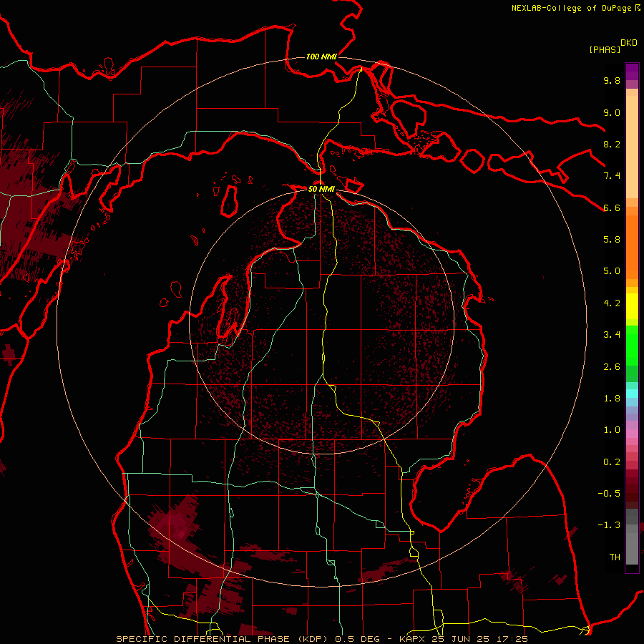The image size is (644, 644).
Task: Click the 9.0 value on color scale
Action: pyautogui.click(x=612, y=112)
